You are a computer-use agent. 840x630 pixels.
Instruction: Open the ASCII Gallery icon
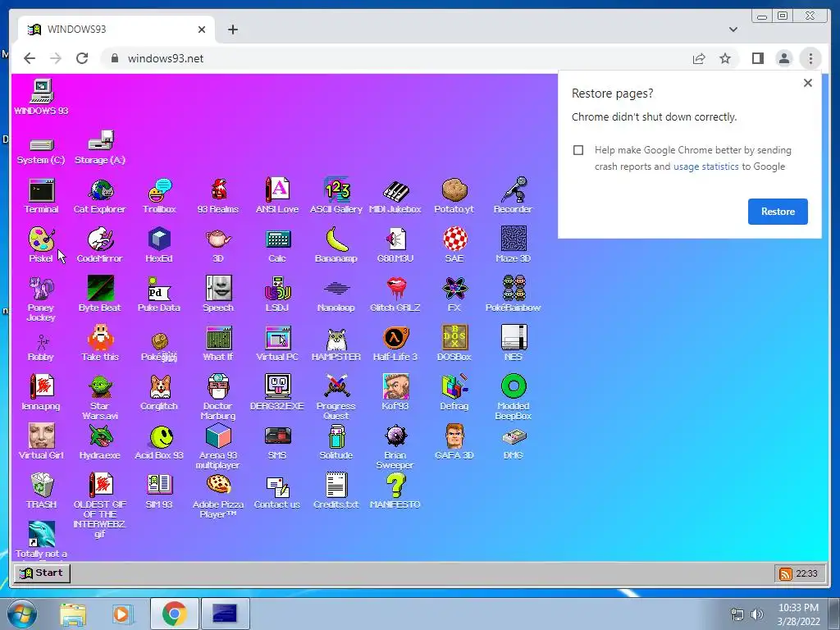click(x=336, y=196)
